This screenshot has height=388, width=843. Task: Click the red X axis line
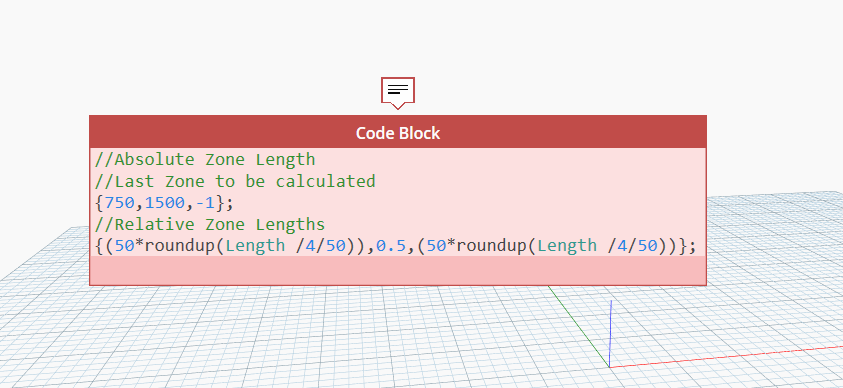tap(726, 357)
